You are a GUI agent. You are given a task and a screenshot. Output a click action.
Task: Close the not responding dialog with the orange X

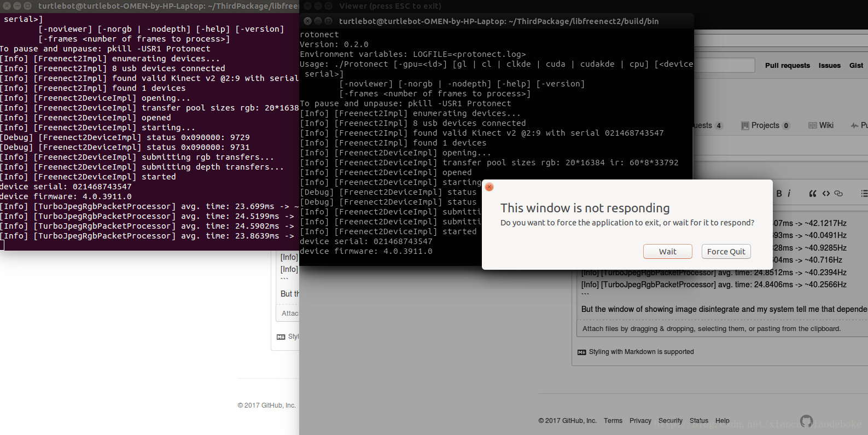(490, 187)
